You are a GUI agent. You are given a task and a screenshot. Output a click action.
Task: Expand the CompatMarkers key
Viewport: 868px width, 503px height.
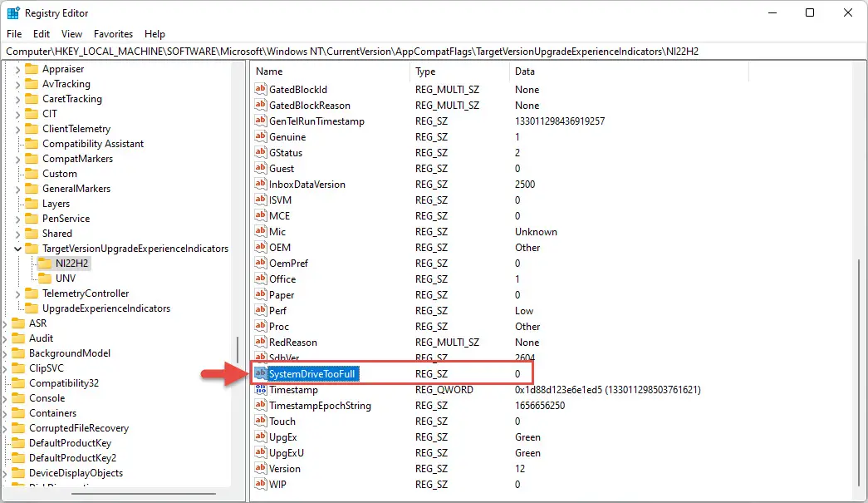17,159
